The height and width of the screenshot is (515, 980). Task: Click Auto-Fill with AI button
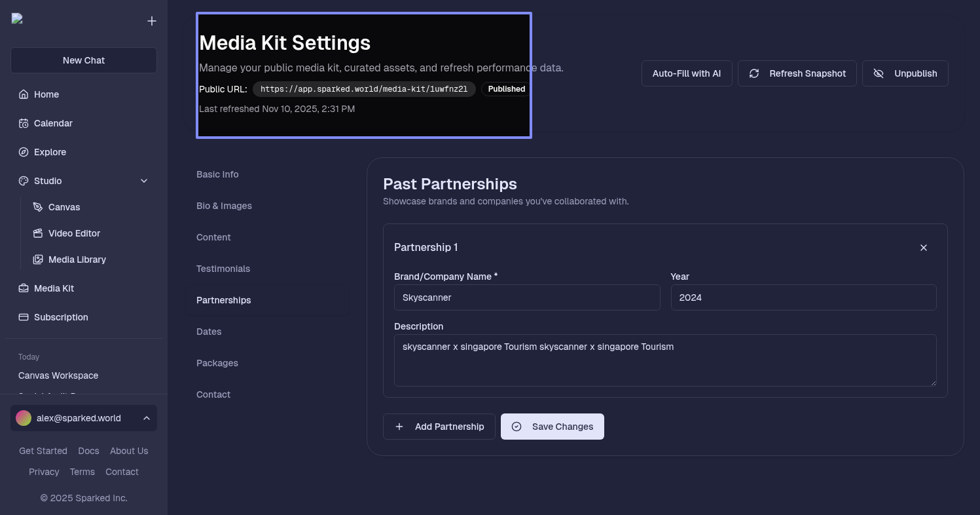(x=686, y=73)
